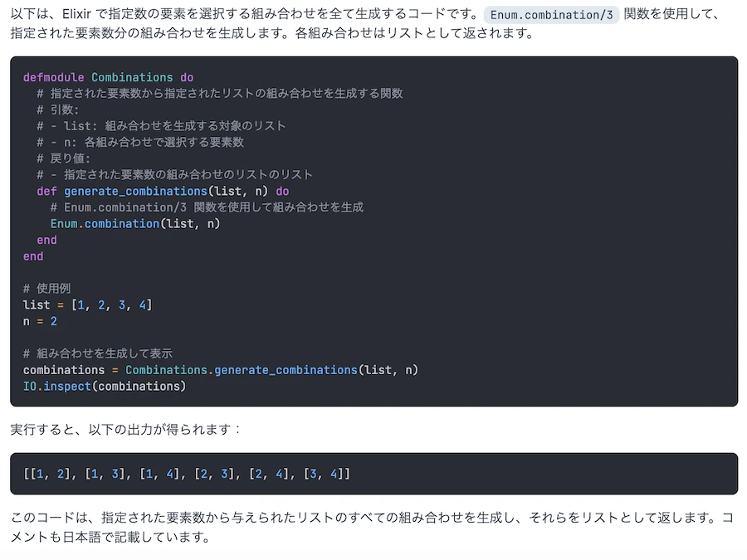Image resolution: width=747 pixels, height=560 pixels.
Task: Click the comment '# - n: 各組み合わせで選択する要素数'
Action: coord(140,142)
